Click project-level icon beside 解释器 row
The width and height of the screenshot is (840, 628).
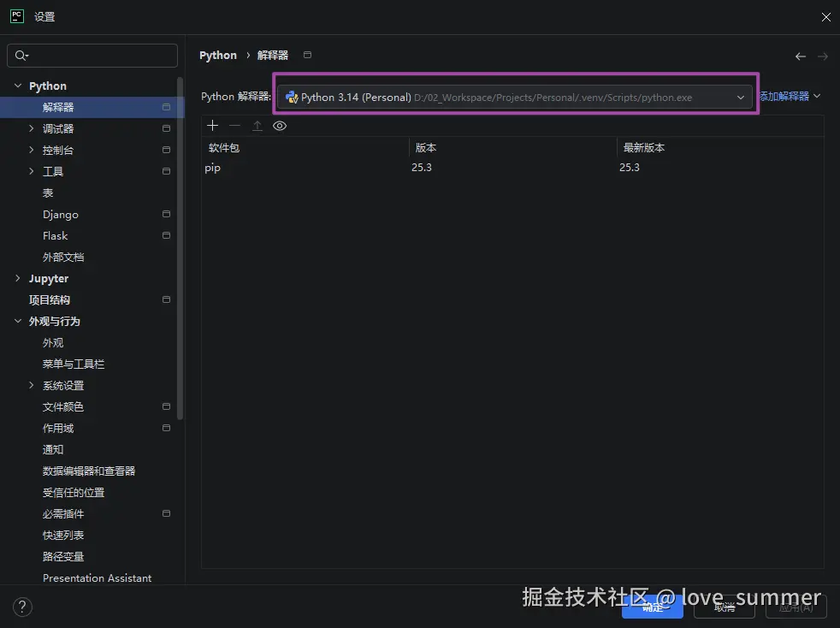(x=166, y=107)
